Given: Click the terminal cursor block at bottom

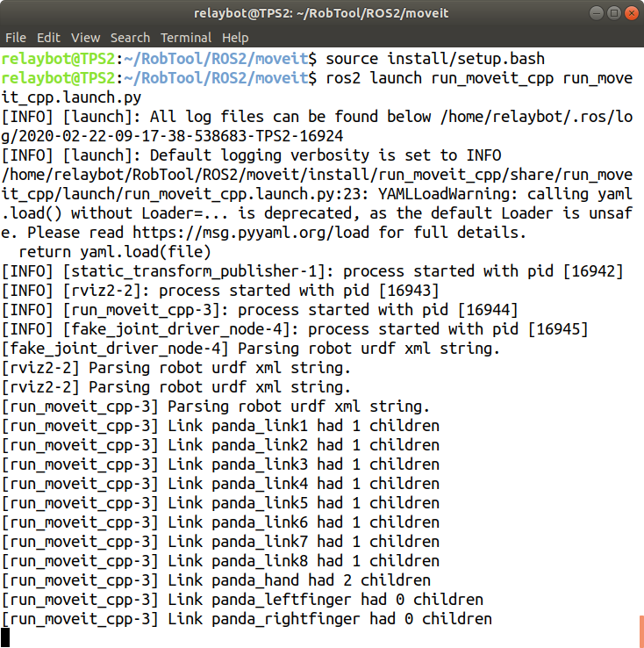Looking at the screenshot, I should coord(5,637).
